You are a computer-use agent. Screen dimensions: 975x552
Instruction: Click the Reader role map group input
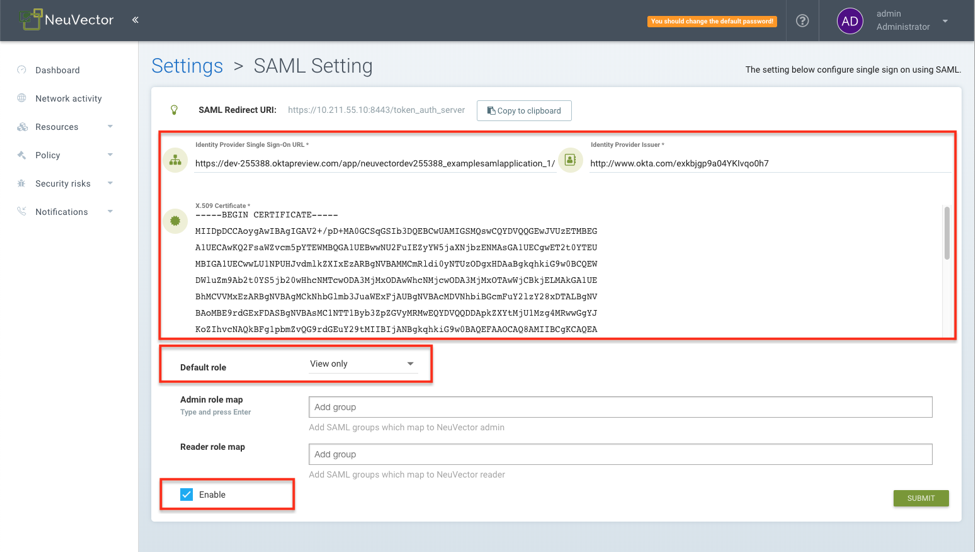(x=621, y=454)
